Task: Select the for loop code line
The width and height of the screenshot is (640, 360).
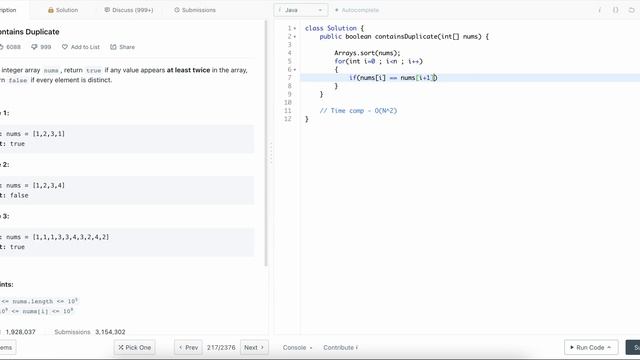Action: click(379, 61)
